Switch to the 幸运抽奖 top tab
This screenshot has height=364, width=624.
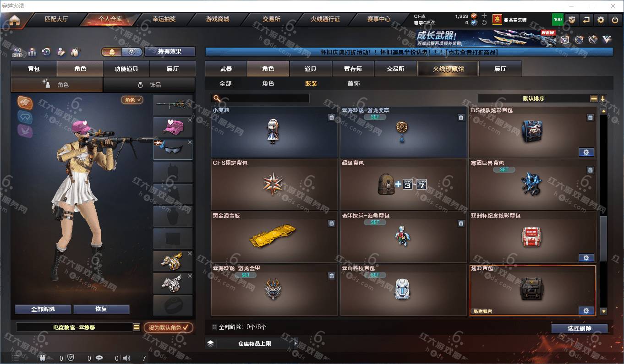click(x=164, y=19)
